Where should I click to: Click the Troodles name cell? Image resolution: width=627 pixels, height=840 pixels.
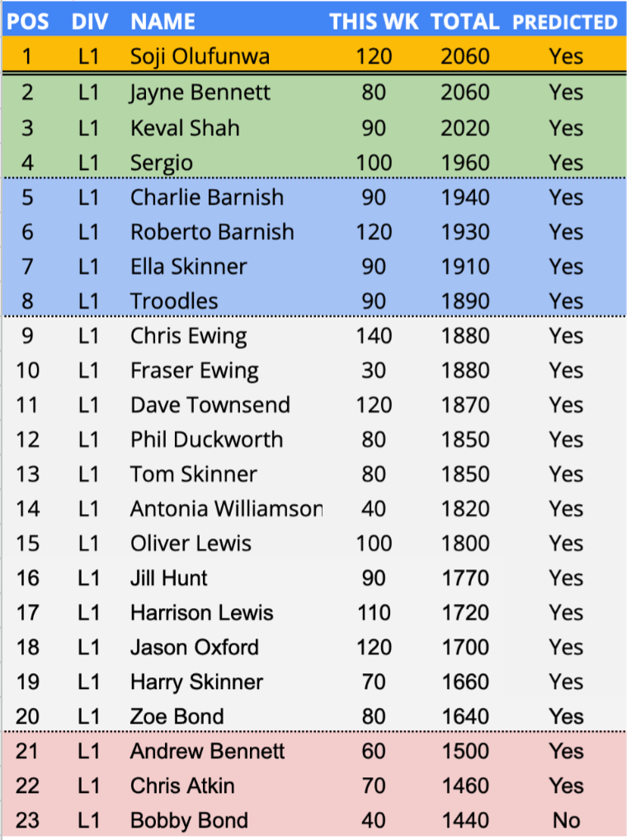(x=174, y=301)
